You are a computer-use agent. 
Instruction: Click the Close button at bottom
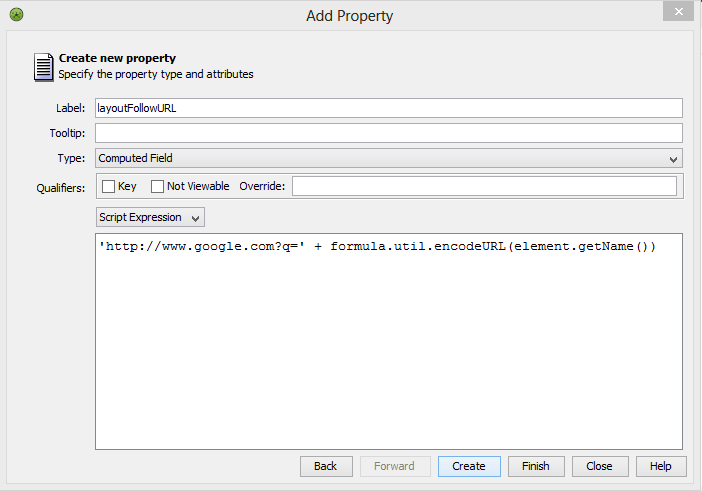pos(600,466)
